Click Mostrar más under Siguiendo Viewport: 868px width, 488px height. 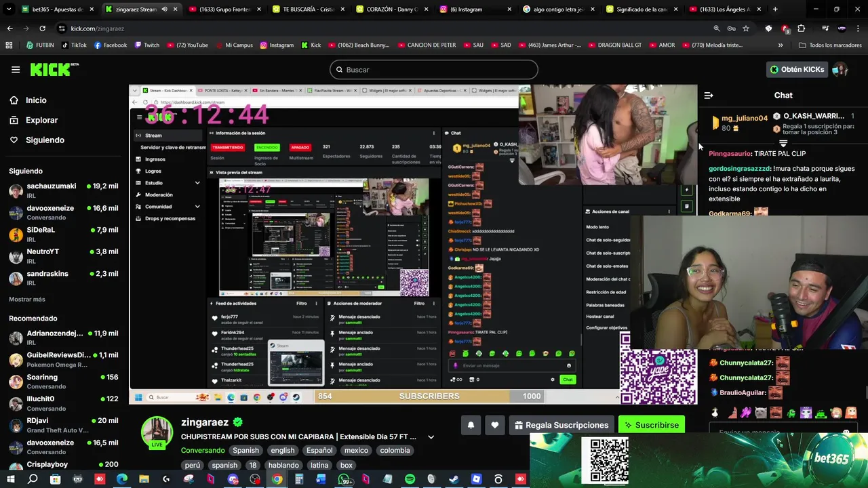click(27, 299)
